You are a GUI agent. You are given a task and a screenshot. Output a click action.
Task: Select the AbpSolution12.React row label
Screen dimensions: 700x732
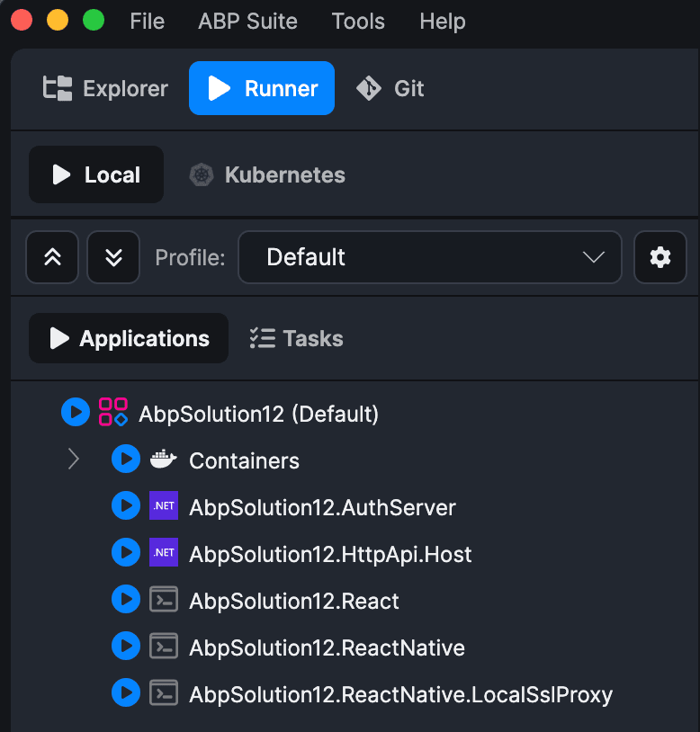pos(293,601)
